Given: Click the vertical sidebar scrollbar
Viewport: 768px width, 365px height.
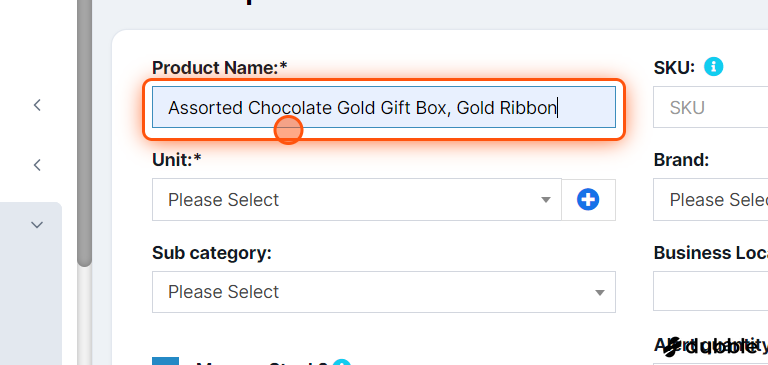Looking at the screenshot, I should 85,133.
